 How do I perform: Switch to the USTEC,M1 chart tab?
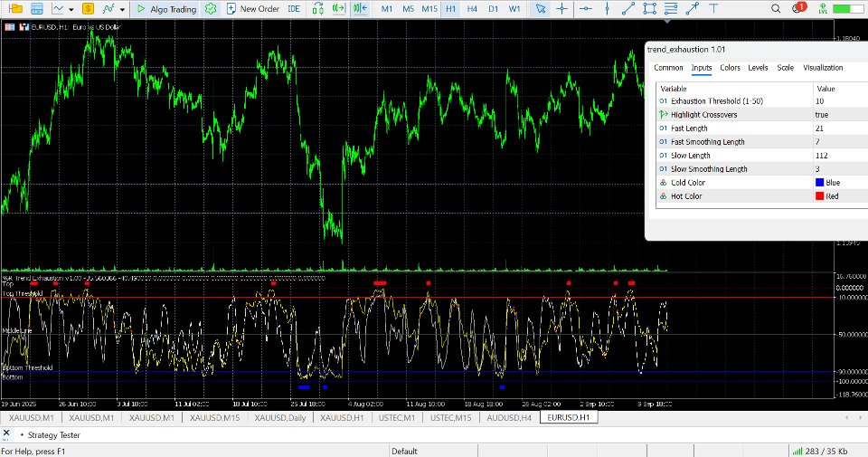pyautogui.click(x=397, y=418)
